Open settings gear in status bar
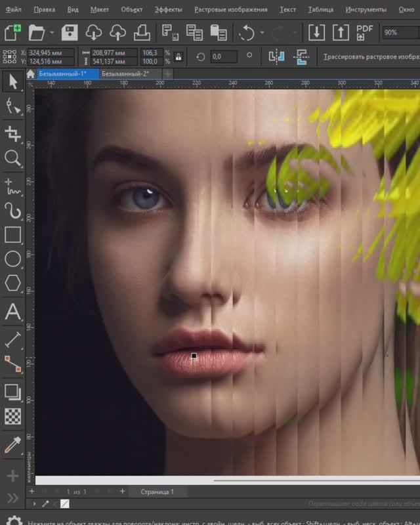420x525 pixels. click(14, 521)
